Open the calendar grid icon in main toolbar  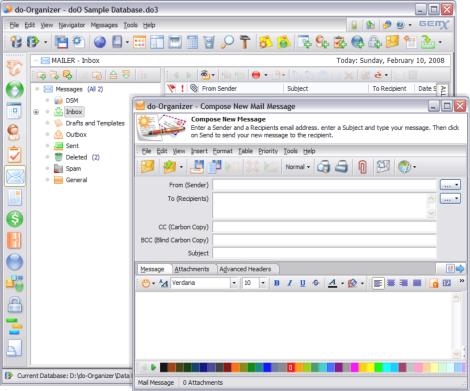pos(139,42)
